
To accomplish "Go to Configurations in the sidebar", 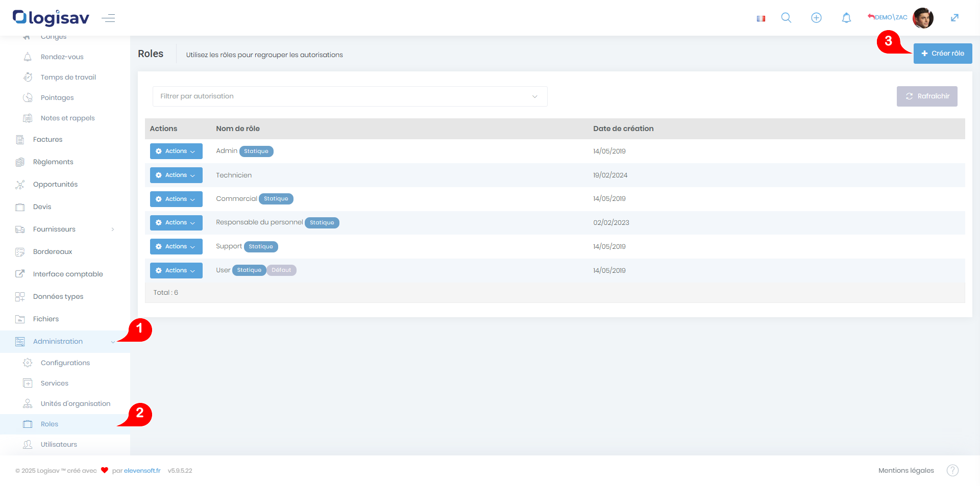I will point(65,363).
